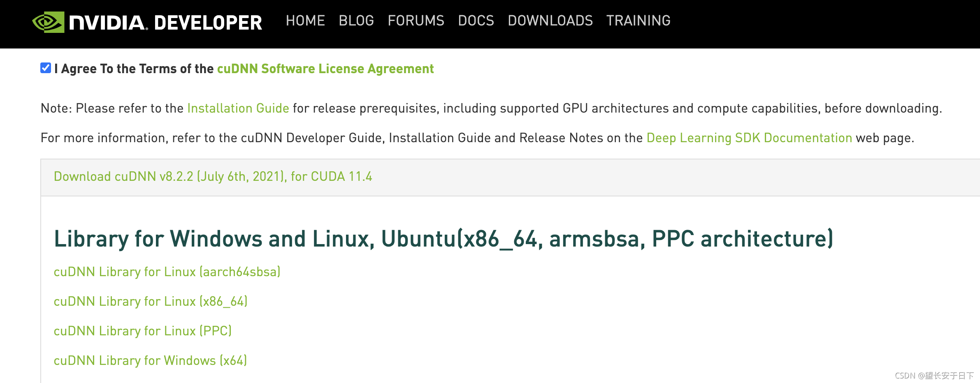Open Deep Learning SDK Documentation link
Viewport: 980px width, 383px height.
tap(749, 138)
